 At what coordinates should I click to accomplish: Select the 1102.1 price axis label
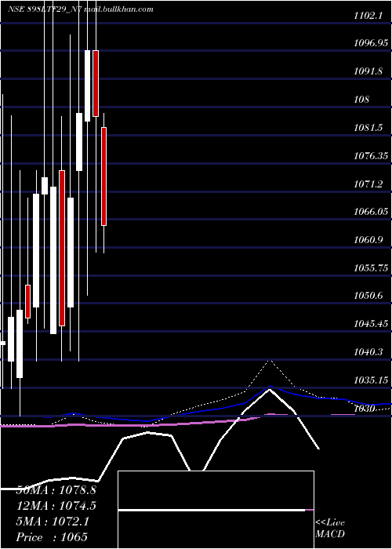[369, 16]
